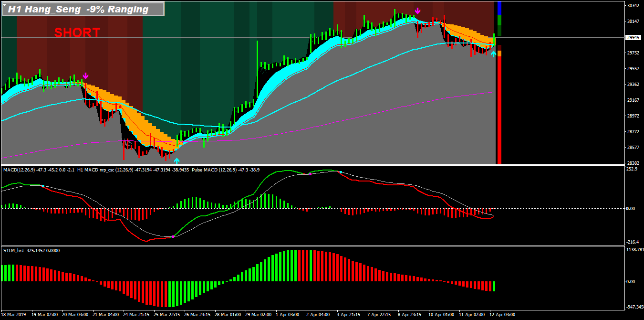644x320 pixels.
Task: Click the 29 Mar 02:00 time label
Action: point(258,315)
